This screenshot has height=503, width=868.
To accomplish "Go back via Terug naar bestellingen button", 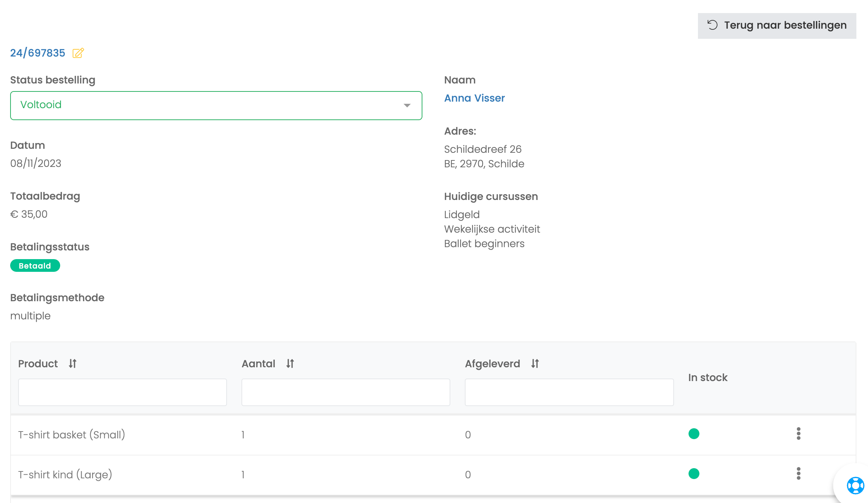I will (777, 26).
